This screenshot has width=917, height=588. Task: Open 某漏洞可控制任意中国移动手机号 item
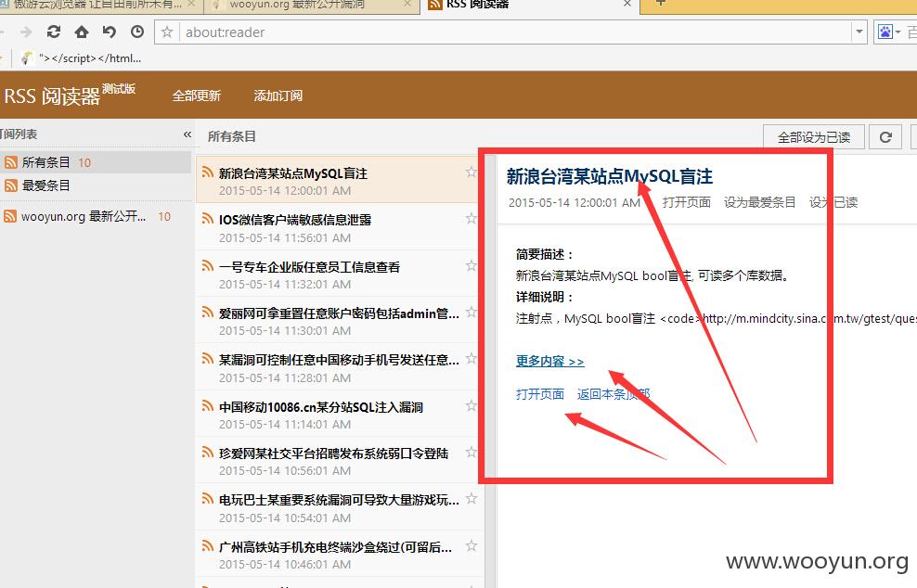coord(339,367)
